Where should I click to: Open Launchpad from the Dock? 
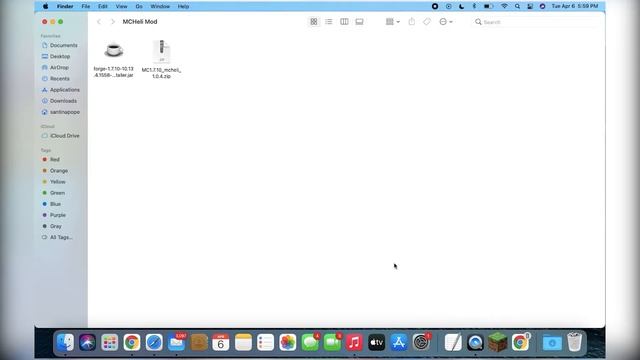tap(109, 342)
